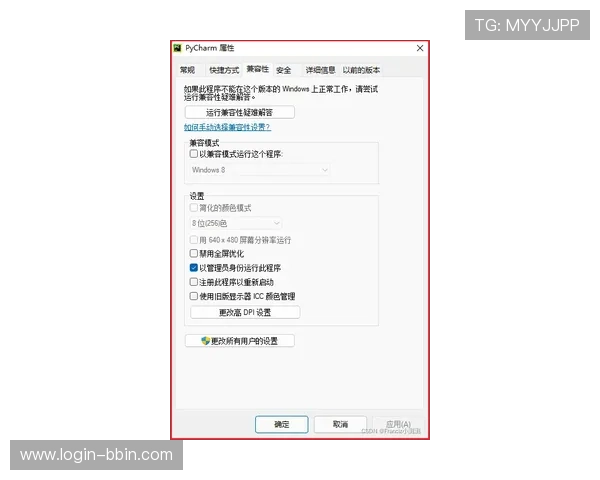The width and height of the screenshot is (600, 480).
Task: Confirm with the 确定 button
Action: [282, 424]
